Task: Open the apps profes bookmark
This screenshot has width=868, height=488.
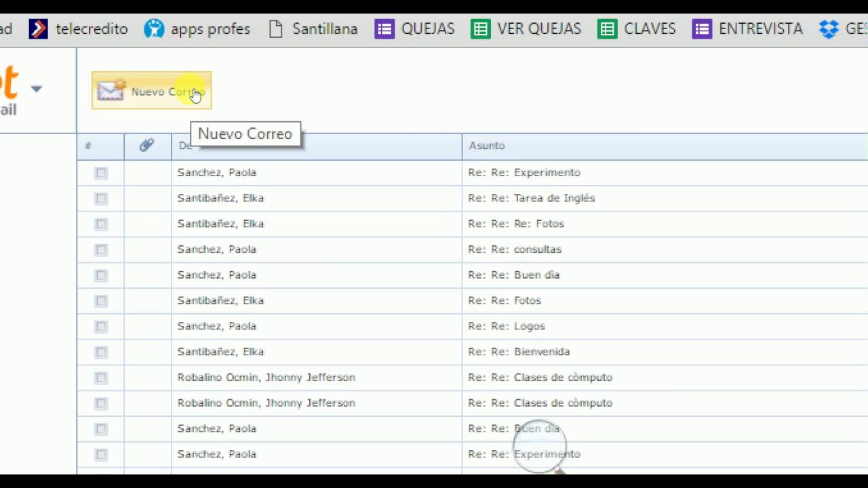Action: 197,29
